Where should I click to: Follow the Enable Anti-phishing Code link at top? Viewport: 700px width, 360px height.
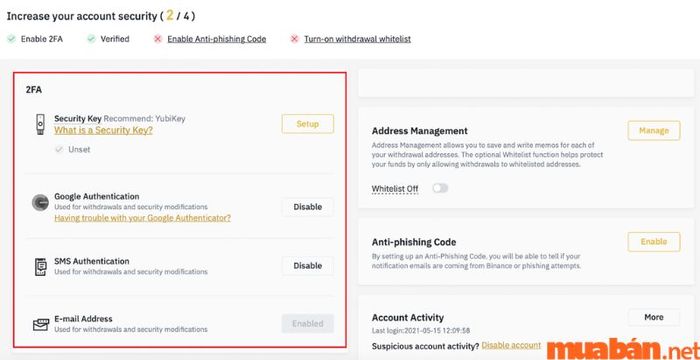point(217,39)
